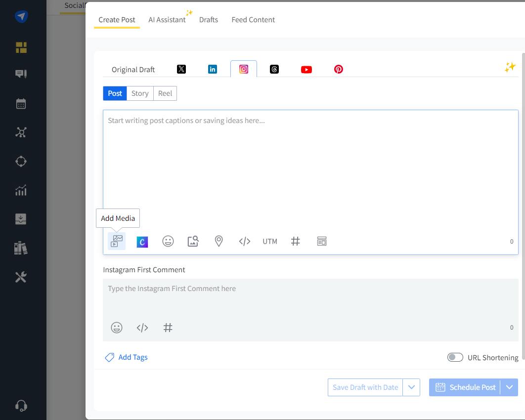Select the YouTube network tab
525x420 pixels.
click(x=306, y=69)
